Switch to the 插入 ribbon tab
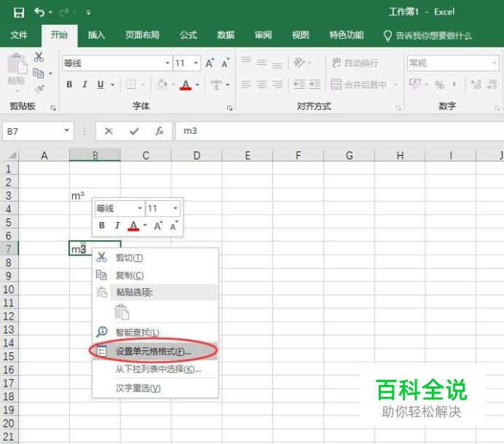The image size is (504, 444). click(x=96, y=35)
